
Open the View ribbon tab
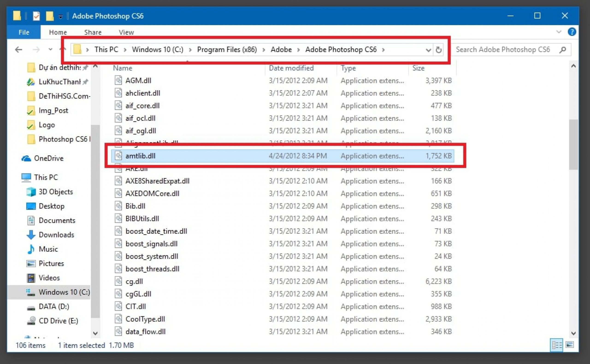(x=126, y=32)
